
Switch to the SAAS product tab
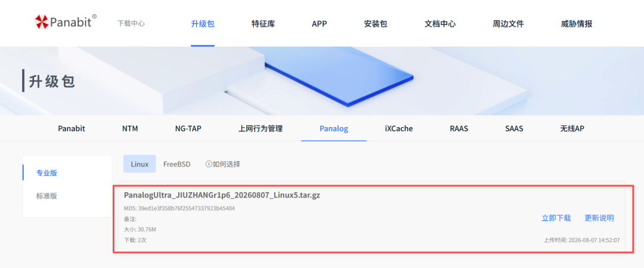pos(514,129)
